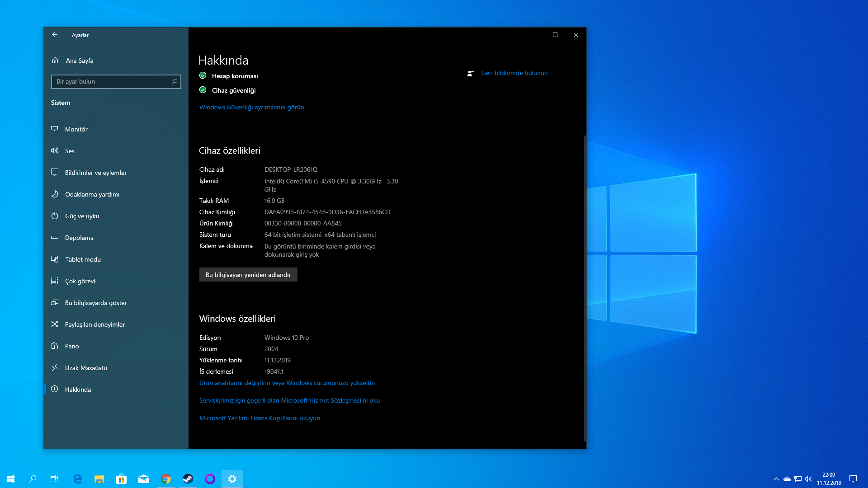Close the Ayarlar window
This screenshot has height=488, width=868.
pos(576,35)
